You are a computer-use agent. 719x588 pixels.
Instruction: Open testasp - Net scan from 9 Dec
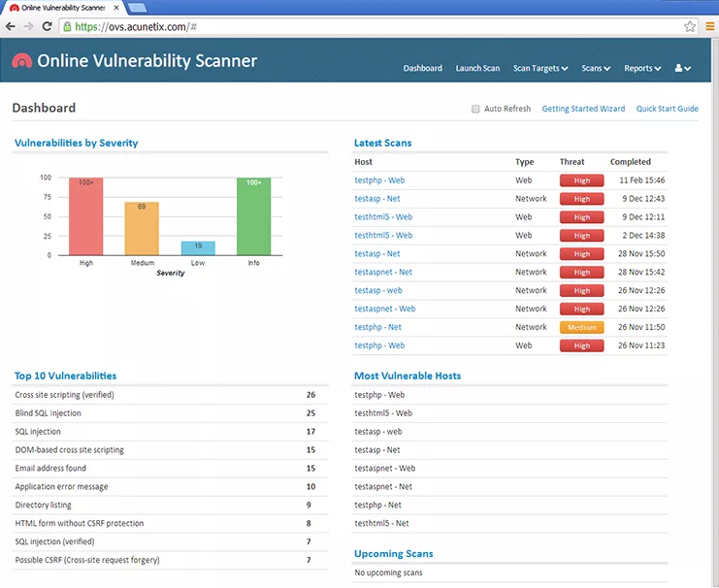tap(376, 199)
